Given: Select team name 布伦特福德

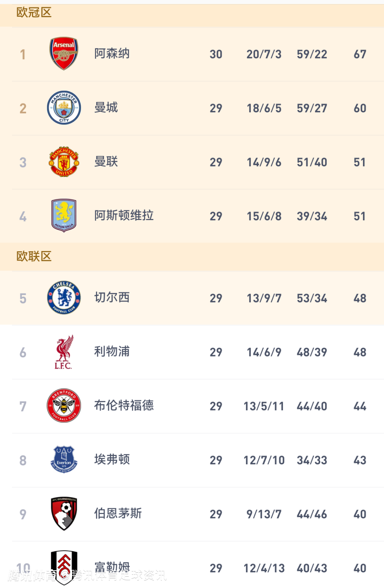Looking at the screenshot, I should point(124,406).
